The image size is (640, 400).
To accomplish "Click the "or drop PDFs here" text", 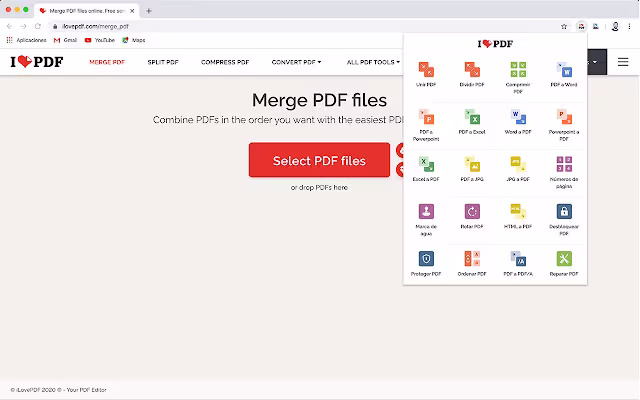I will pyautogui.click(x=319, y=188).
